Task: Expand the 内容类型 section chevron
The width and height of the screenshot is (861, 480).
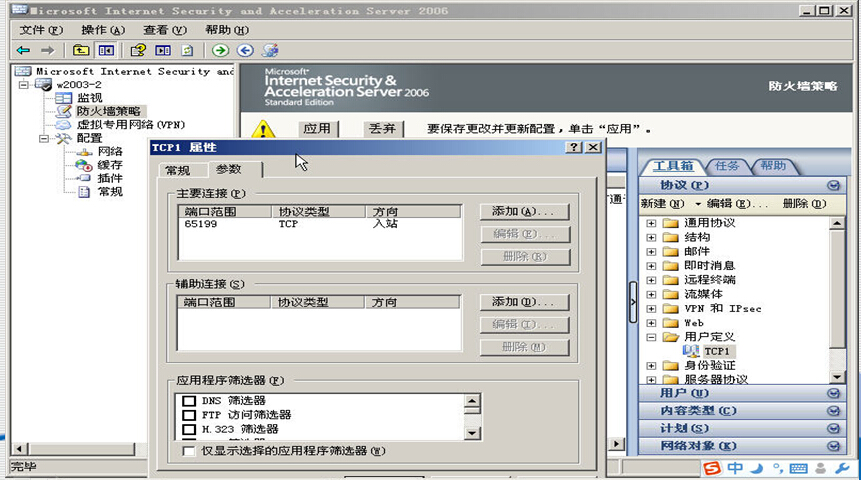Action: [x=834, y=411]
